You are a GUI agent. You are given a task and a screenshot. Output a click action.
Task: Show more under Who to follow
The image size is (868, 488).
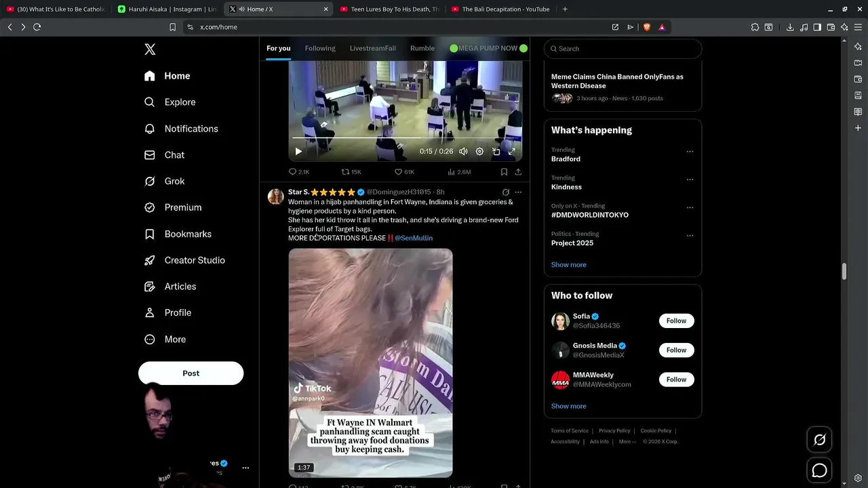[568, 406]
